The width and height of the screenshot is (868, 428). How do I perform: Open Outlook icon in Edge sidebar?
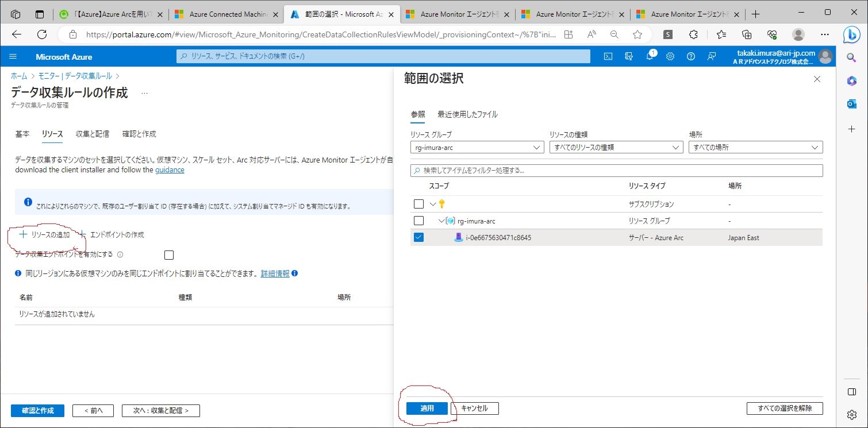pos(851,104)
